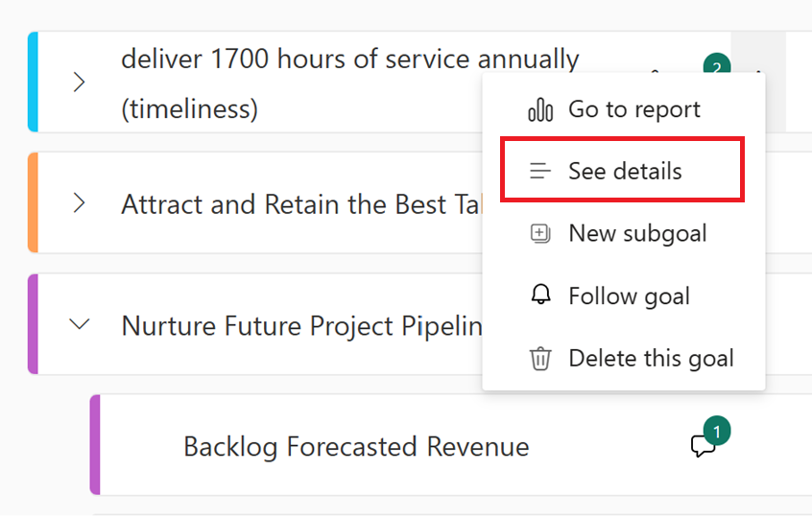The width and height of the screenshot is (812, 518).
Task: Click the trash can icon in the menu
Action: 540,359
